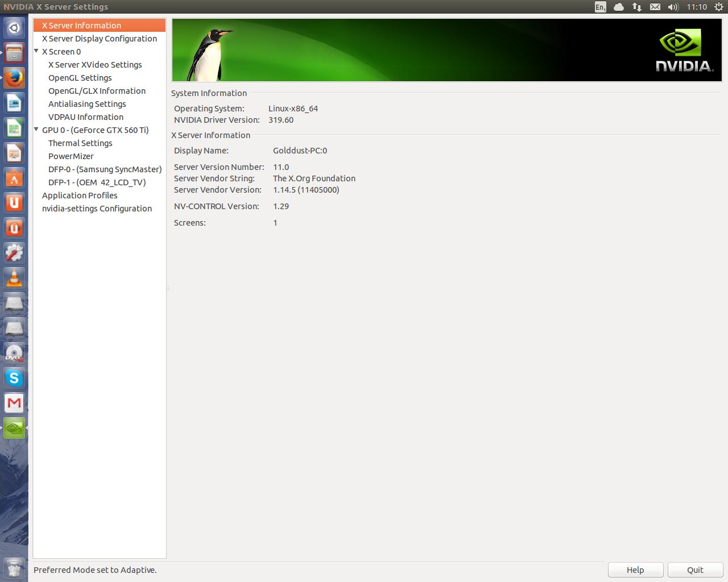
Task: Open the DVD disc launcher icon
Action: (14, 354)
